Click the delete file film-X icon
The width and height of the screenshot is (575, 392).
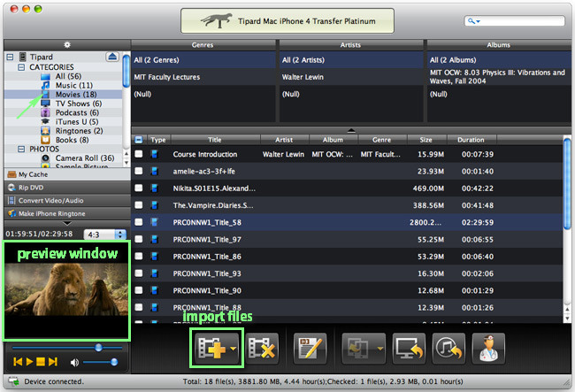point(262,348)
